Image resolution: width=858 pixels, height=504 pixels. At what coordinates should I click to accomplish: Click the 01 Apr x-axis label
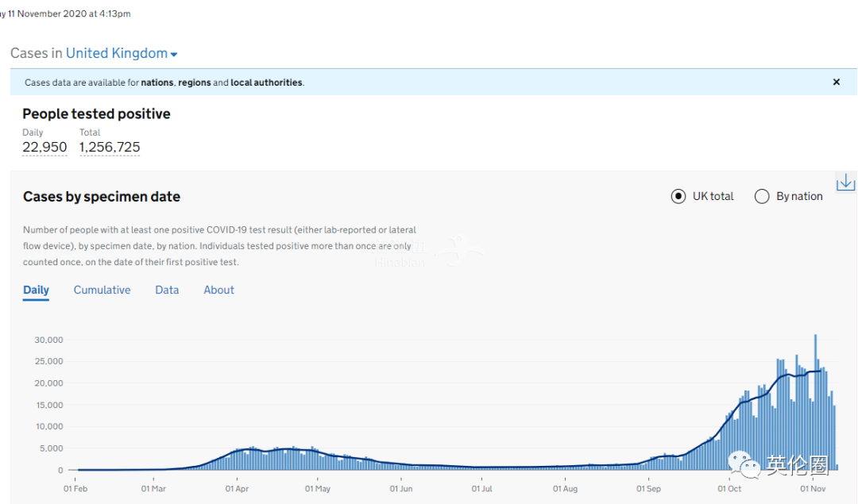coord(237,489)
